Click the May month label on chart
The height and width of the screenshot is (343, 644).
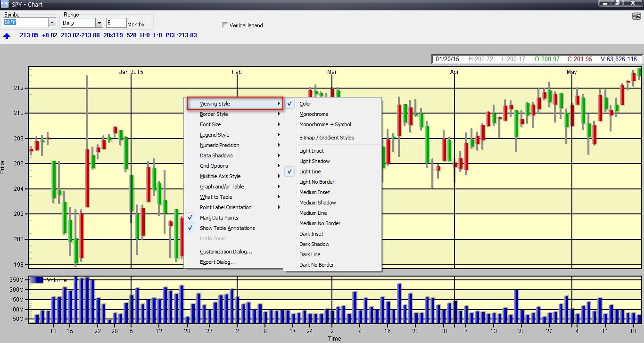[572, 72]
